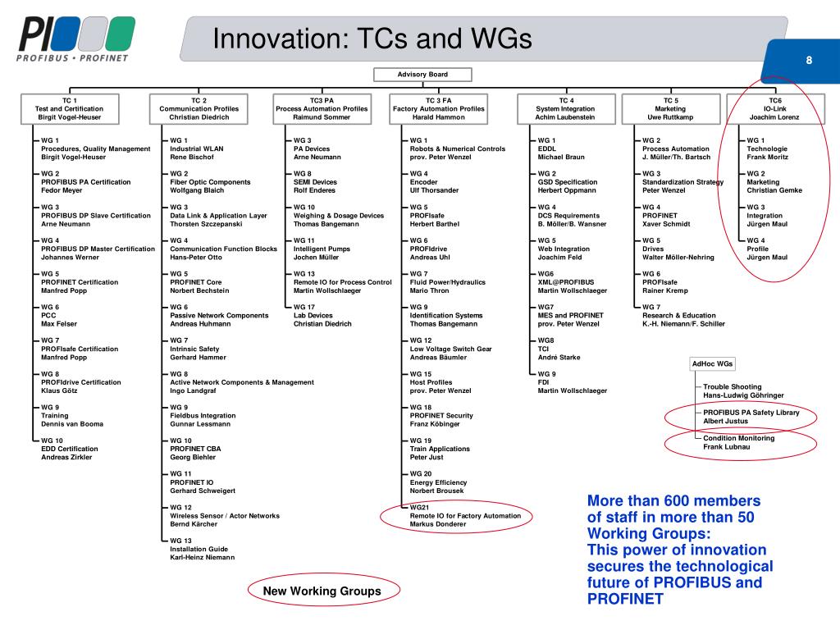Viewport: 840px width, 630px height.
Task: Select PROFIdrive Certification entry
Action: point(81,382)
